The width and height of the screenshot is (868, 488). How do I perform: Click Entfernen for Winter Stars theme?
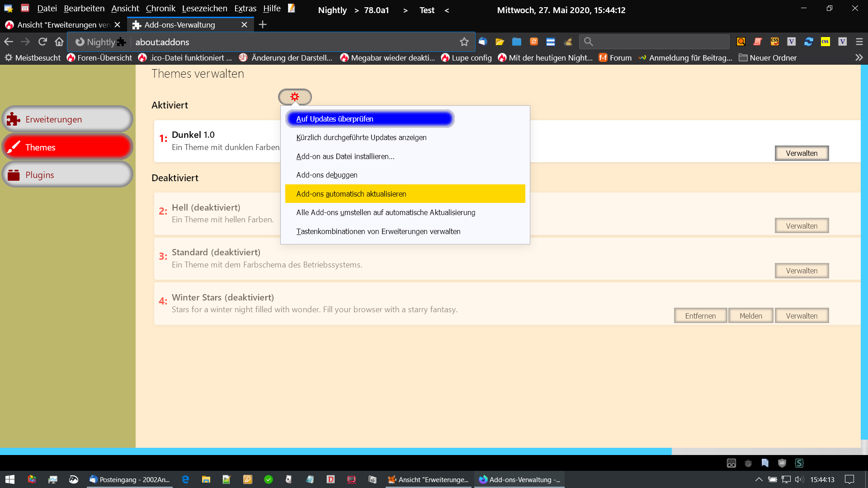coord(700,316)
